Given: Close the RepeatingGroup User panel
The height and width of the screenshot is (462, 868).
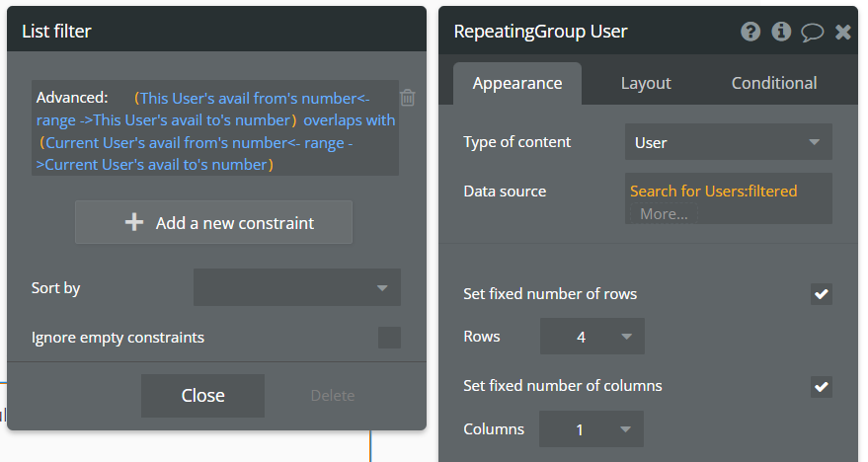Looking at the screenshot, I should click(842, 32).
